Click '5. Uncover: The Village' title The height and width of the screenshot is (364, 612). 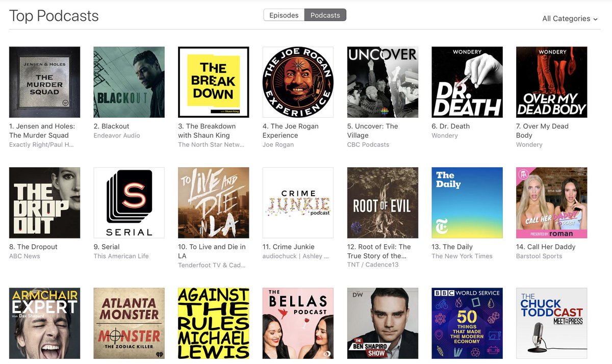(372, 131)
